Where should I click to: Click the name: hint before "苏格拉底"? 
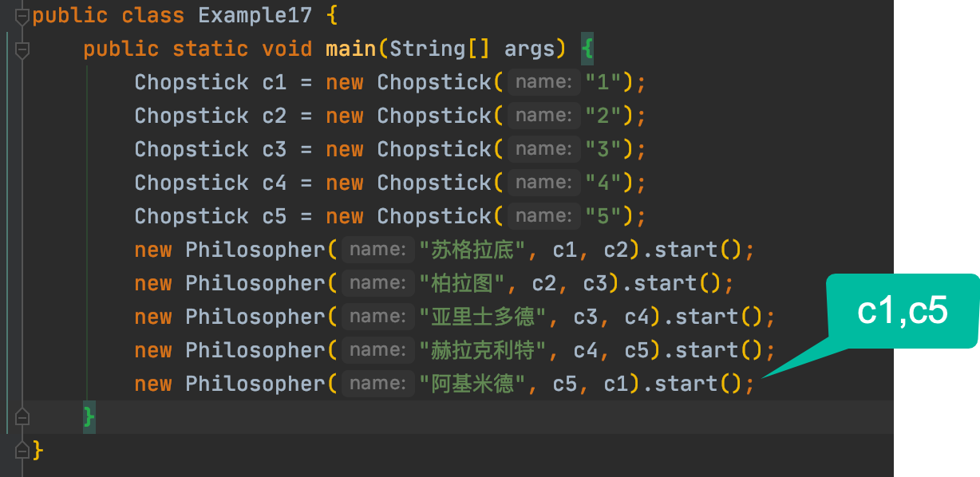tap(377, 250)
